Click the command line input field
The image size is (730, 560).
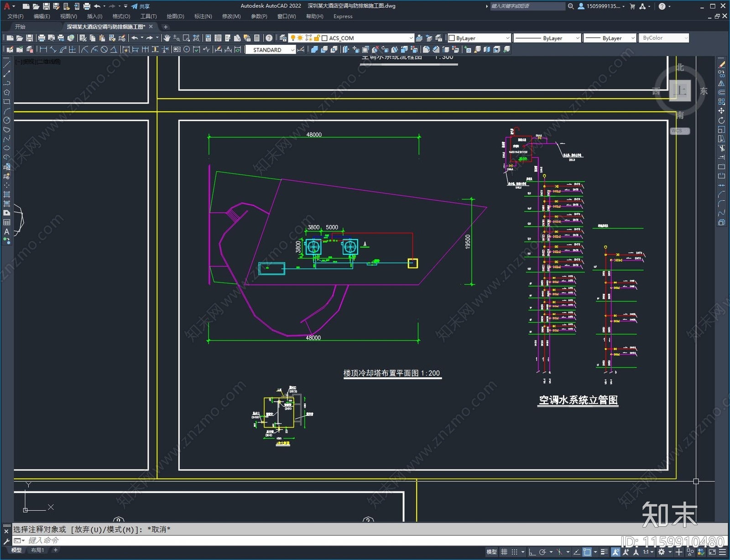point(319,540)
